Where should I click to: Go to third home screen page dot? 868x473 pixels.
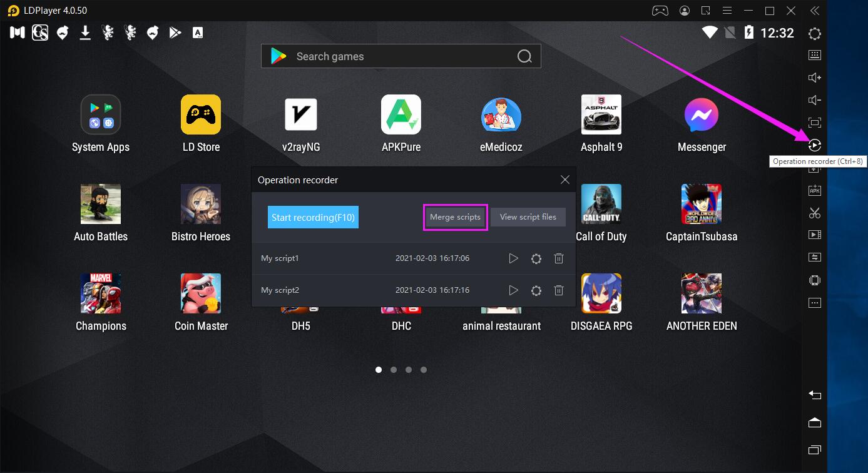click(409, 370)
